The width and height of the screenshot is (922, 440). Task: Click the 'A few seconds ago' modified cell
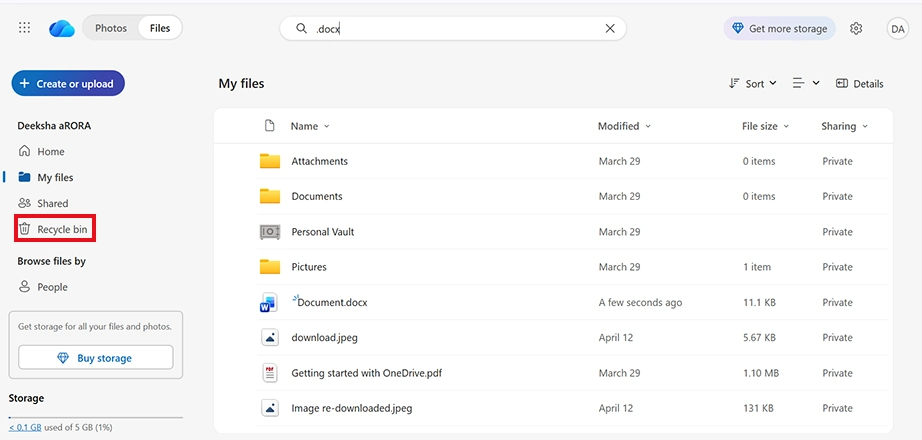point(640,302)
